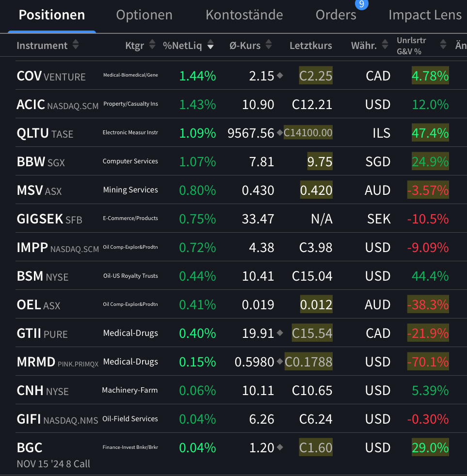The image size is (467, 476).
Task: Click the diamond marker in GTII row
Action: [x=280, y=333]
